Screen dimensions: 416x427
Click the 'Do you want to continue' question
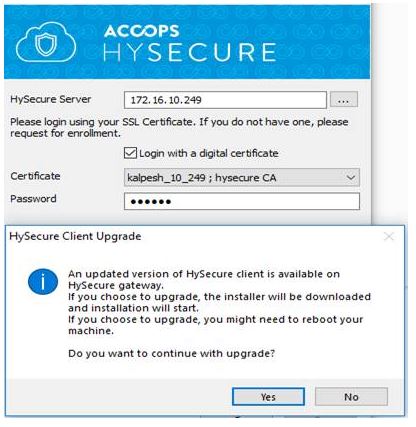point(172,353)
